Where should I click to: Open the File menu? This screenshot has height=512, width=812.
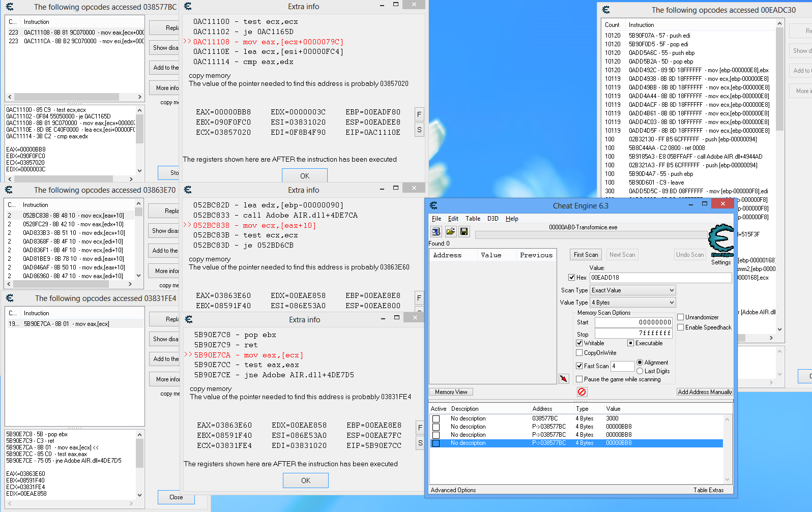coord(437,219)
